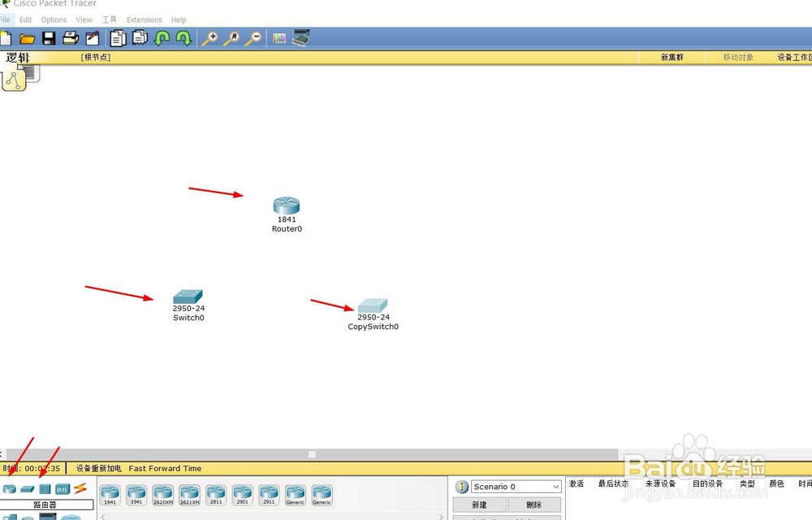Open the Scenario 0 dropdown
This screenshot has width=812, height=520.
click(x=516, y=487)
